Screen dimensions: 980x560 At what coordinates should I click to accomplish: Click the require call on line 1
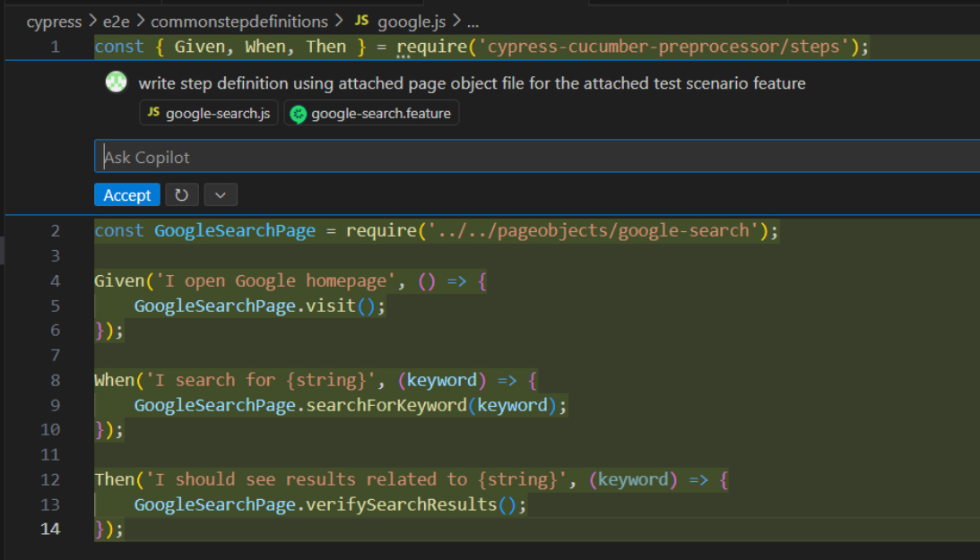tap(426, 47)
